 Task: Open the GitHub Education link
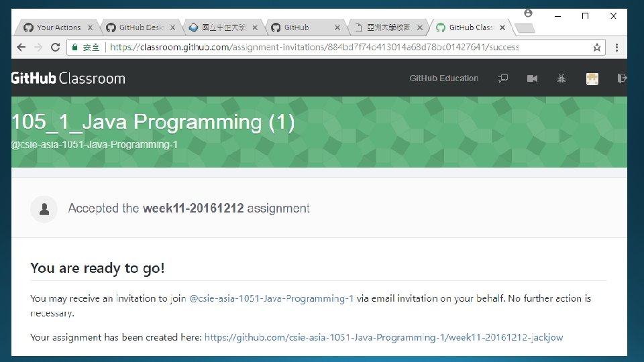click(443, 78)
